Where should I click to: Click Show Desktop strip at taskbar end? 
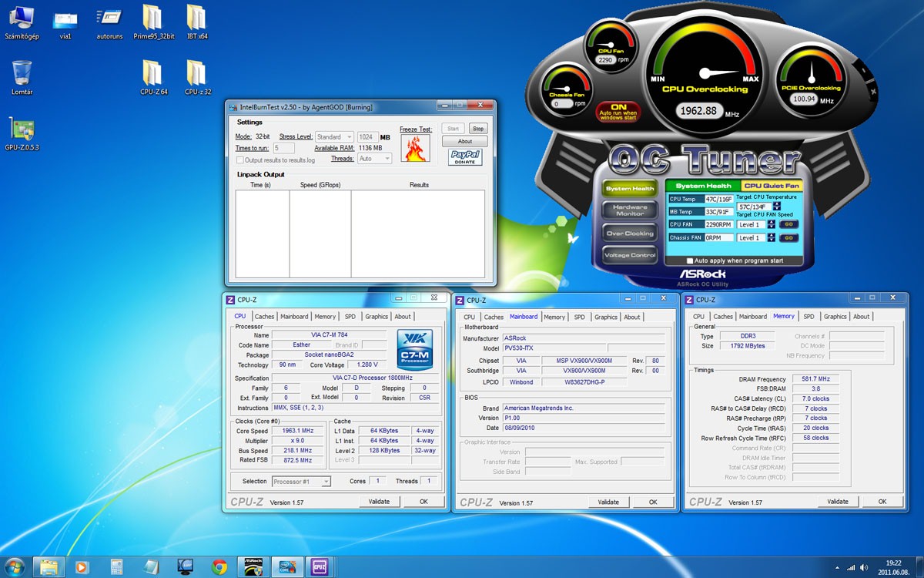pos(919,567)
